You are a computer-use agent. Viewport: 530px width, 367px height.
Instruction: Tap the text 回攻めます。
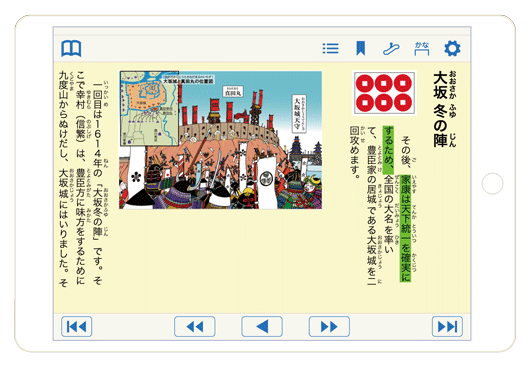click(354, 152)
